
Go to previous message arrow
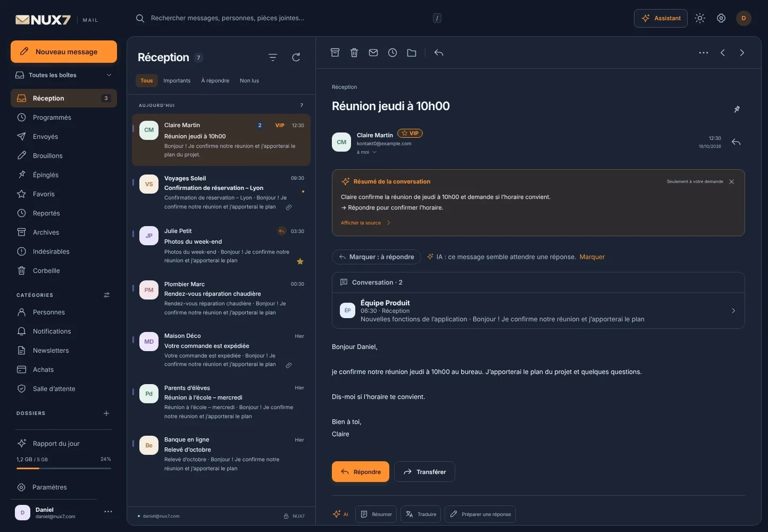[x=723, y=53]
